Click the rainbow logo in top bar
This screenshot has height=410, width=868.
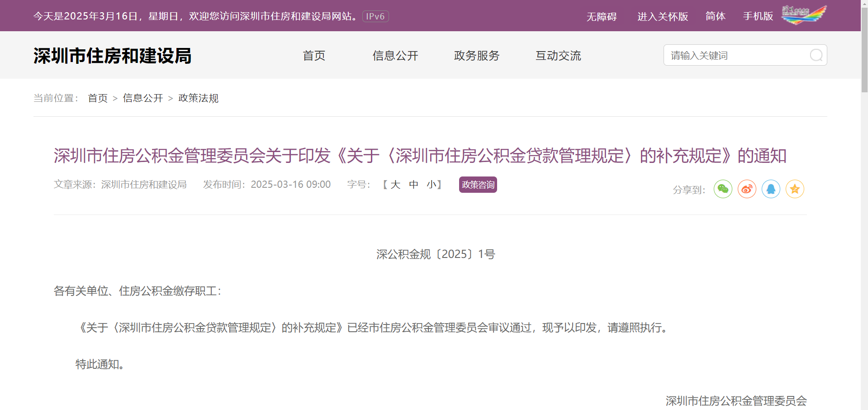click(804, 15)
